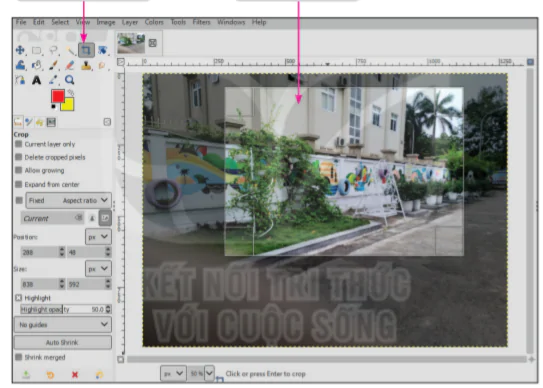Open the Undo History tab icon
The height and width of the screenshot is (388, 543).
pos(40,122)
